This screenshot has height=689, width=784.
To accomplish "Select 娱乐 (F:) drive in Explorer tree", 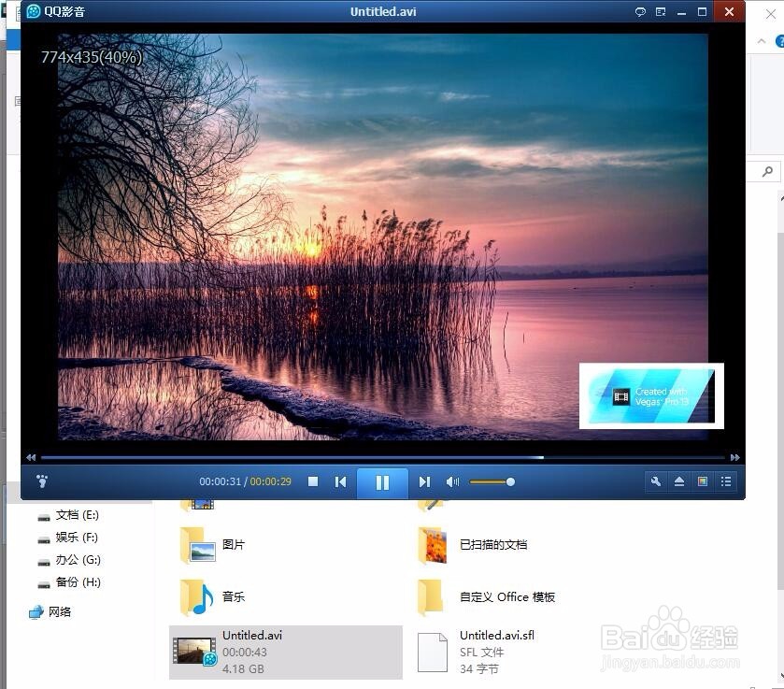I will 67,538.
